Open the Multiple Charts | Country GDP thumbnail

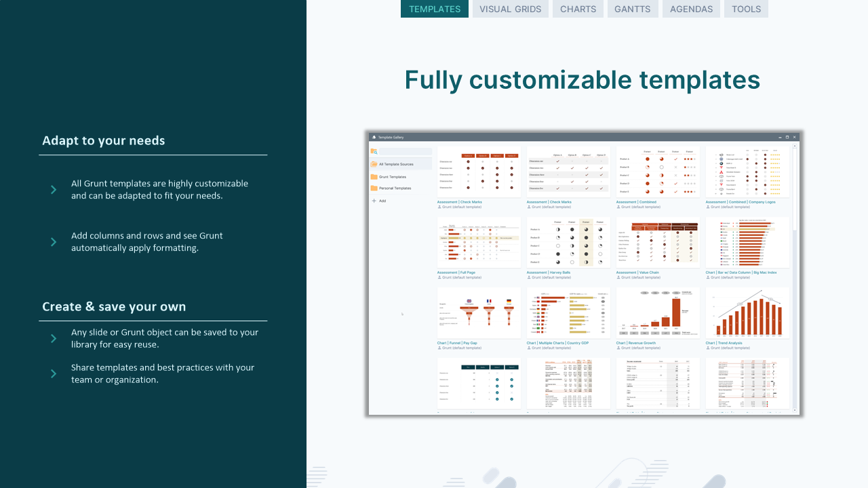568,313
